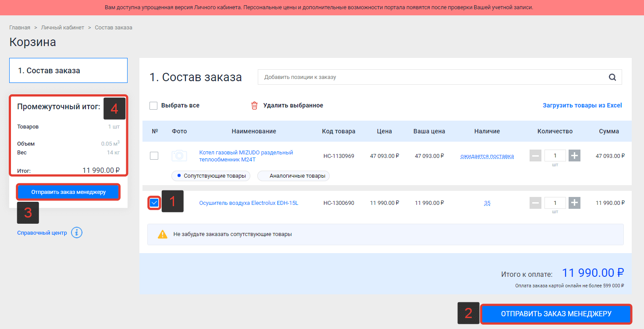The image size is (644, 329).
Task: Toggle the Выбрать все checkbox
Action: point(153,106)
